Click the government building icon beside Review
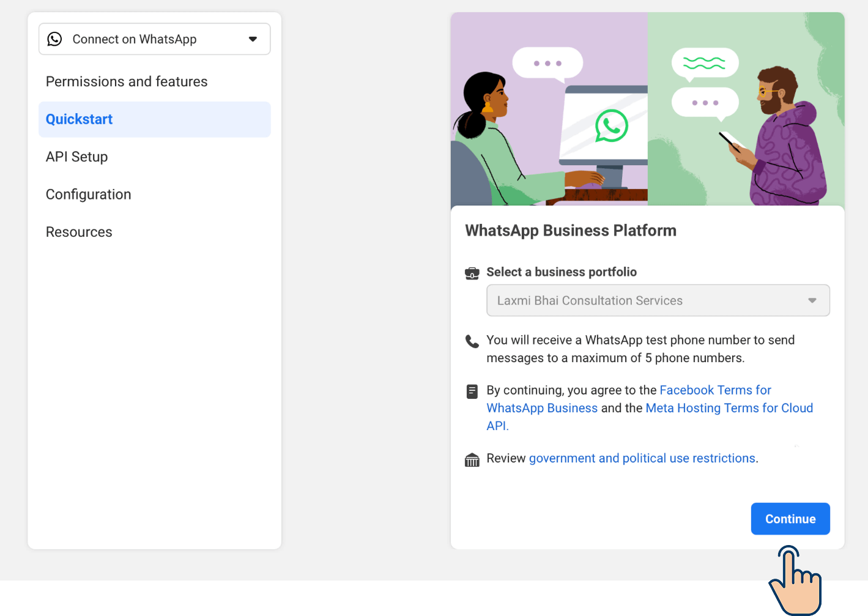Screen dimensions: 868x616 [x=472, y=459]
